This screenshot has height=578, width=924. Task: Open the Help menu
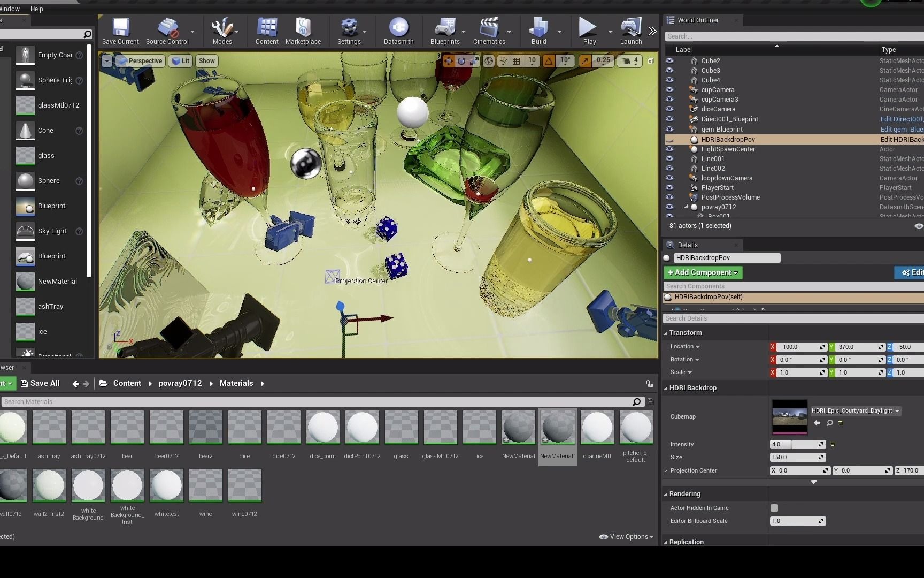click(37, 9)
